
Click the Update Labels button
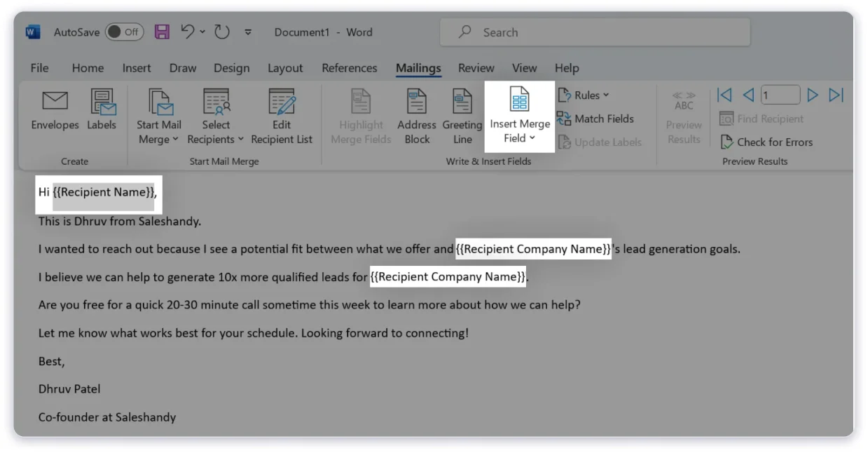600,142
